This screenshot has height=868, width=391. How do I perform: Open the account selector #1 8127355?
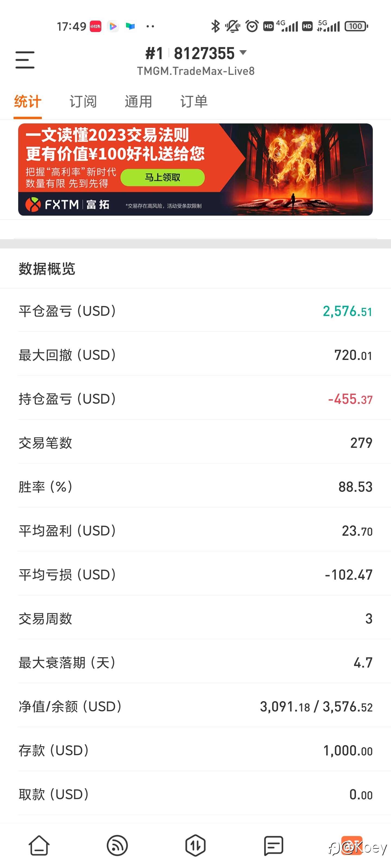(196, 53)
